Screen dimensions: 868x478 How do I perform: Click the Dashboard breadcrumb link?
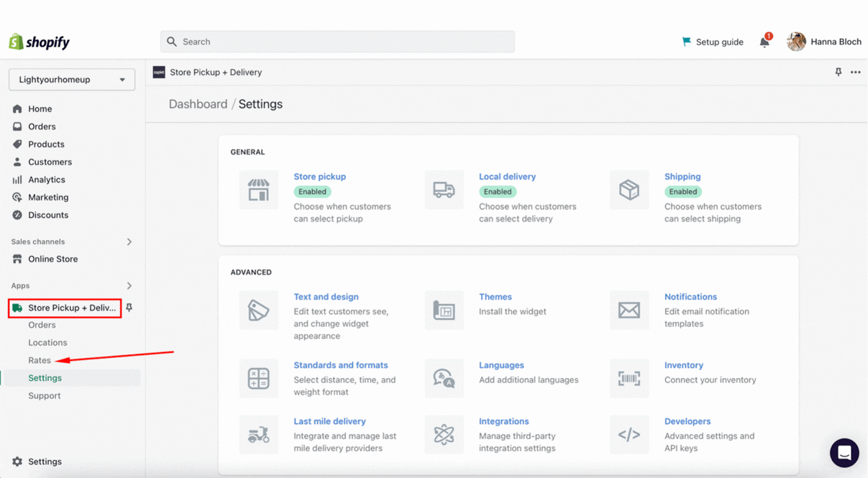pos(198,104)
